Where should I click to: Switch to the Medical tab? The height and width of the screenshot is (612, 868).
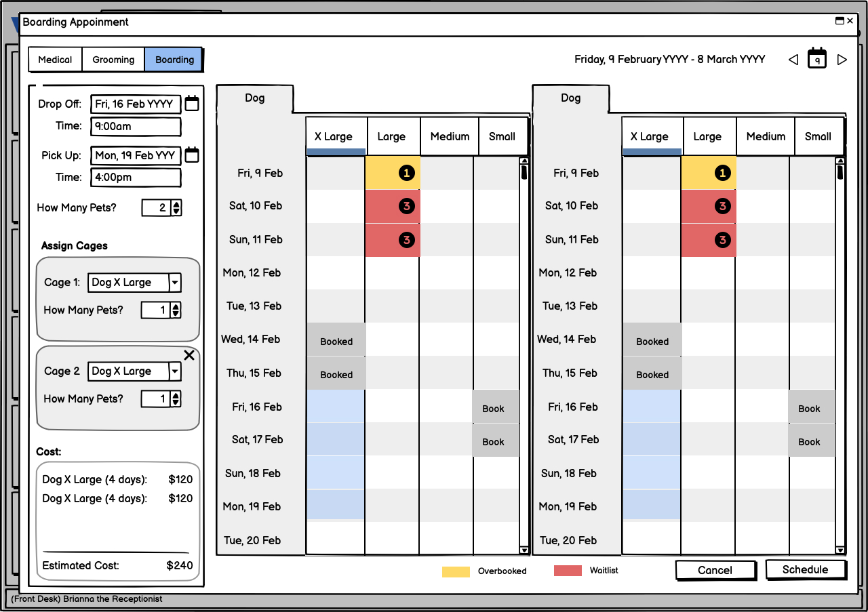55,60
